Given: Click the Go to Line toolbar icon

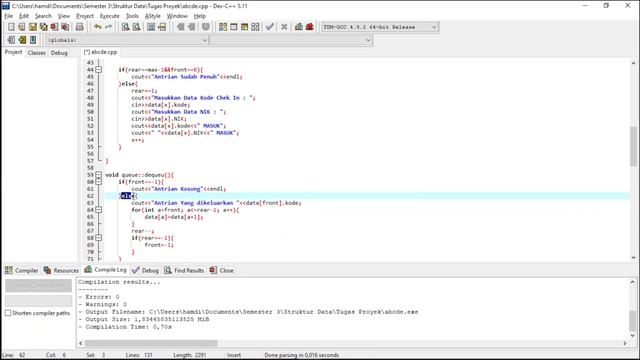Looking at the screenshot, I should [162, 27].
